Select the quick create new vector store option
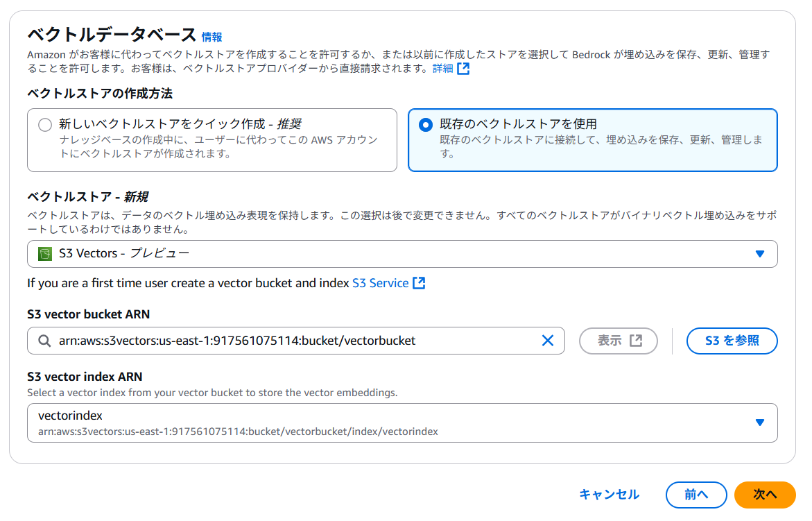This screenshot has width=812, height=521. [211, 140]
